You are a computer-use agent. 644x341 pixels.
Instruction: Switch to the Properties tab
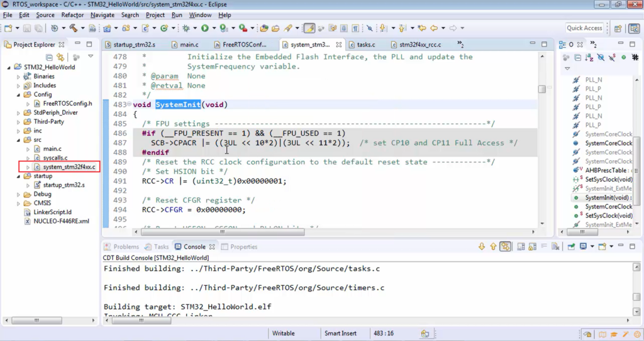[x=240, y=247]
